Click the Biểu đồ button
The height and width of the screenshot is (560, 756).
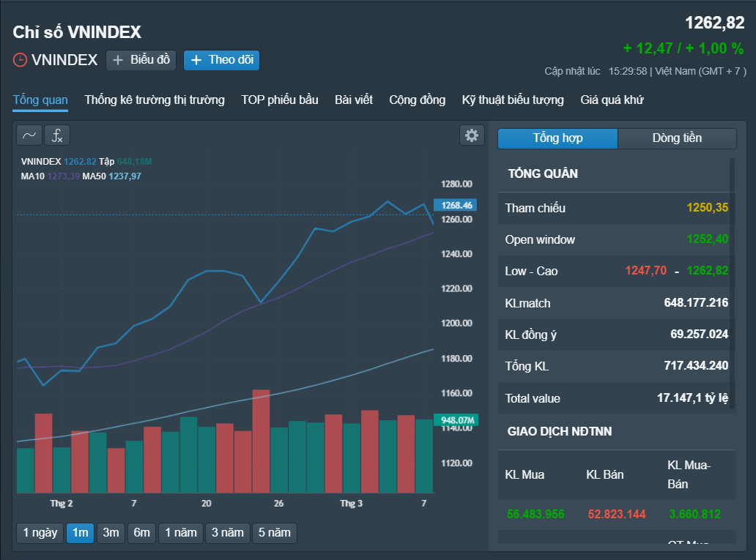click(x=141, y=60)
